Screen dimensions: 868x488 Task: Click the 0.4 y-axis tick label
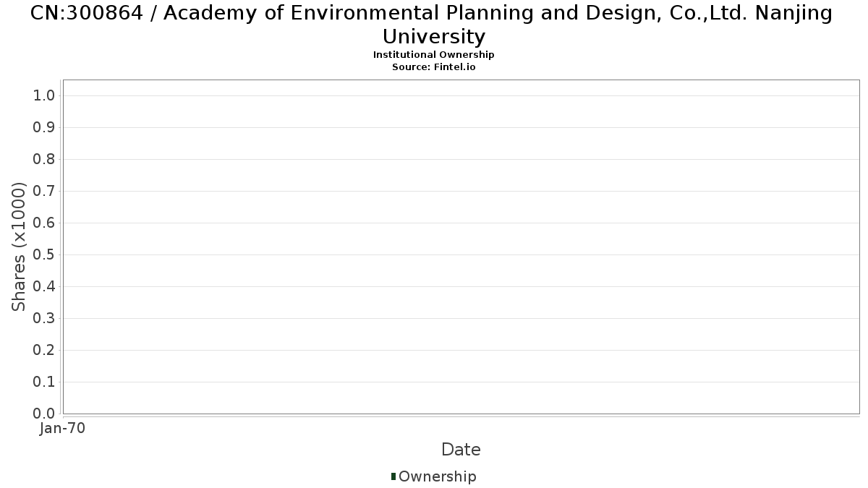(x=44, y=286)
